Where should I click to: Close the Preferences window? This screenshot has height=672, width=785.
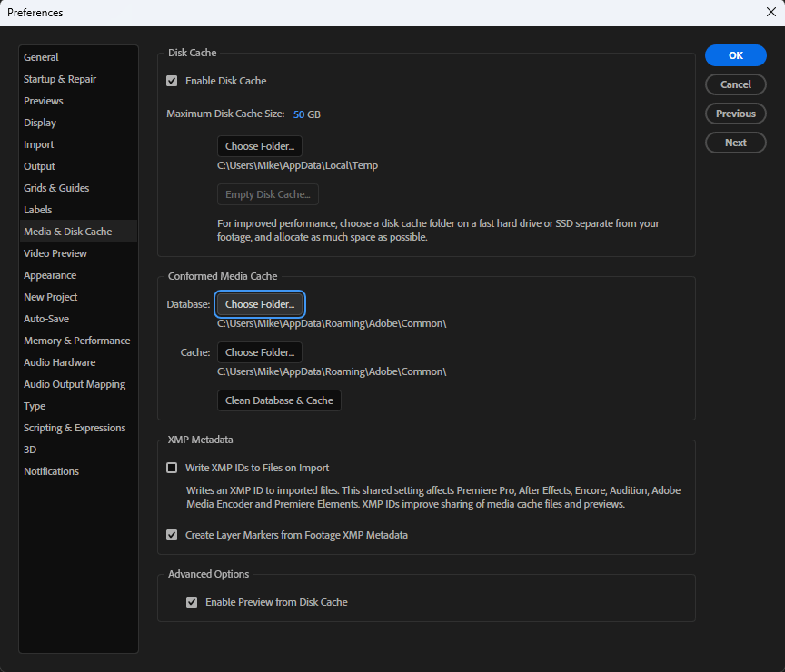tap(771, 12)
